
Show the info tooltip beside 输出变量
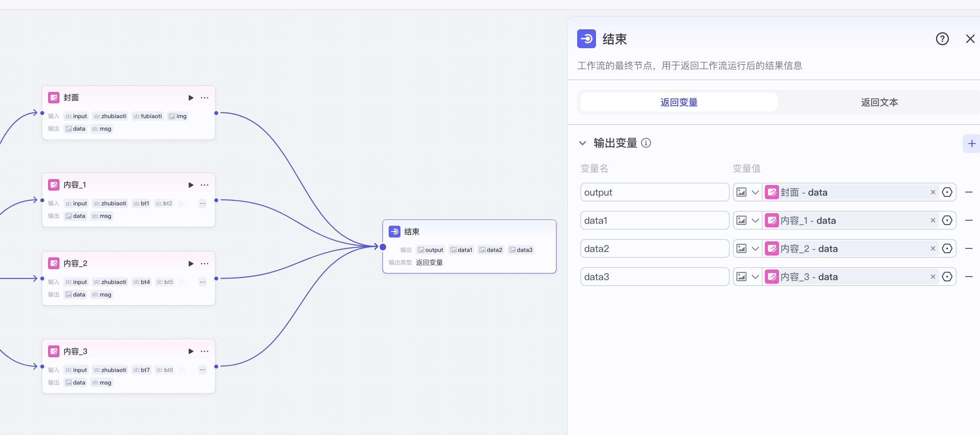(x=646, y=143)
